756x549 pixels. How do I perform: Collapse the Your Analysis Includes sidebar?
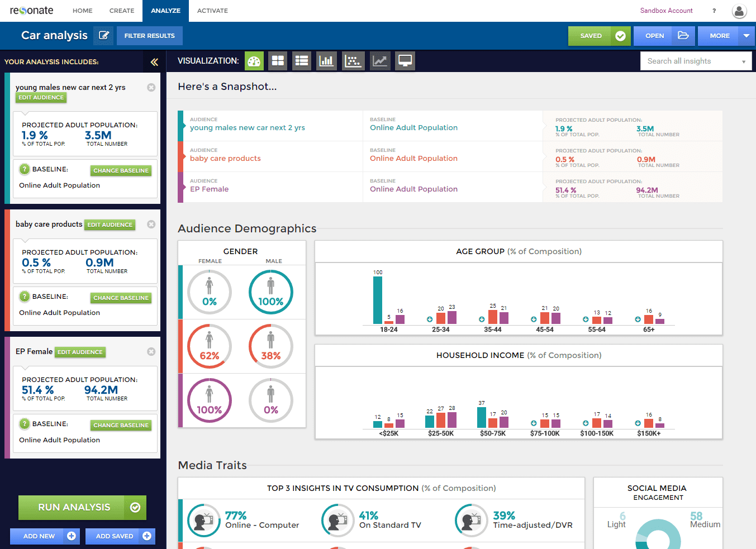[x=154, y=62]
